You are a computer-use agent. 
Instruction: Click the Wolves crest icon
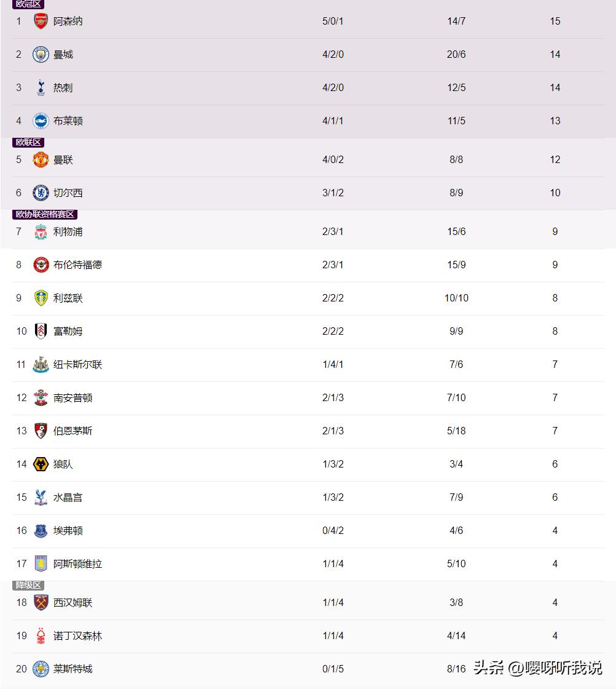[x=41, y=464]
